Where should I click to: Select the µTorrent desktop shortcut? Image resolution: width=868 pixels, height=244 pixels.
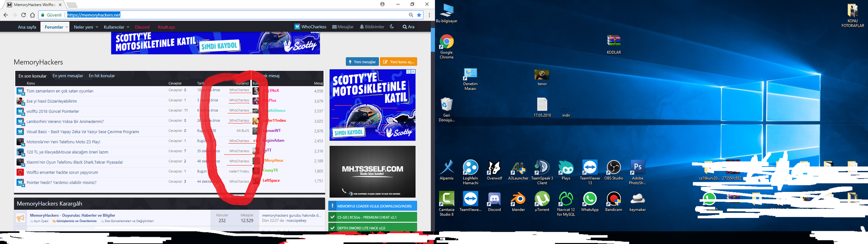(542, 202)
